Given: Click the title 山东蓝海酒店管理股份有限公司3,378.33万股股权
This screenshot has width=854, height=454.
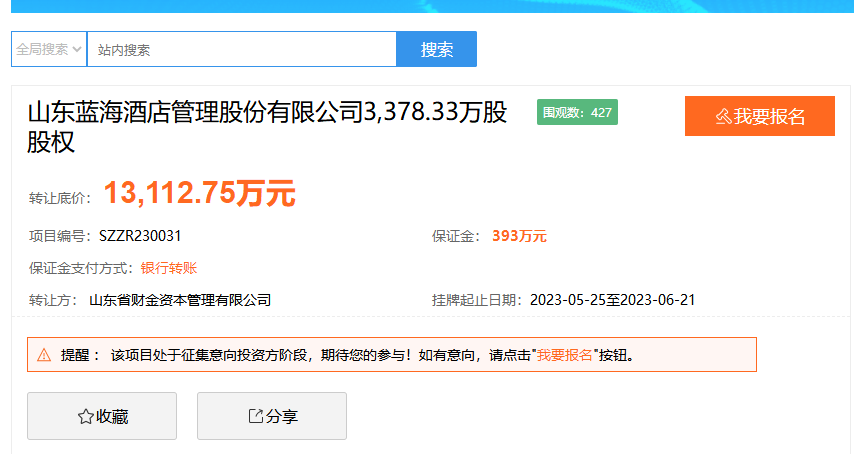Looking at the screenshot, I should point(267,127).
